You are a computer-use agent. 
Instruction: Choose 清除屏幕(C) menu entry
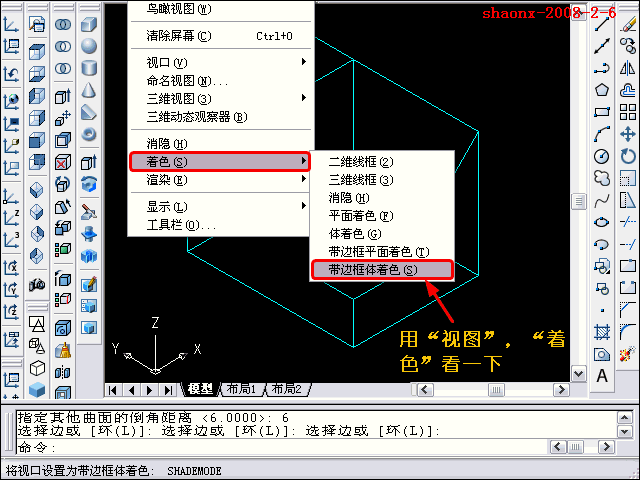coord(220,36)
